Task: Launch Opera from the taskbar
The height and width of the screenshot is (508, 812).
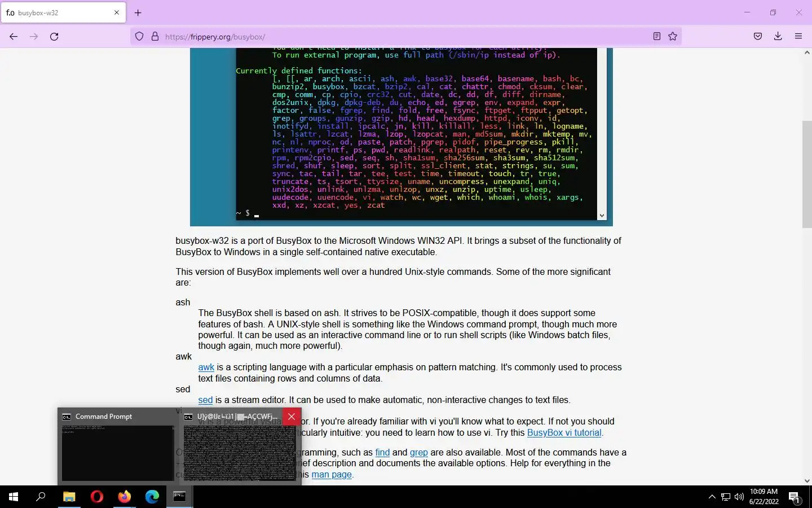Action: 97,497
